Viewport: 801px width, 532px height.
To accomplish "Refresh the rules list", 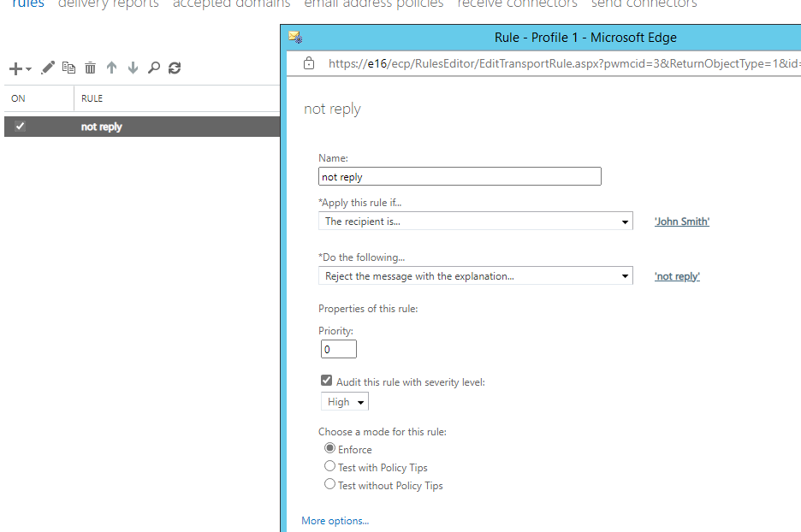I will (175, 68).
